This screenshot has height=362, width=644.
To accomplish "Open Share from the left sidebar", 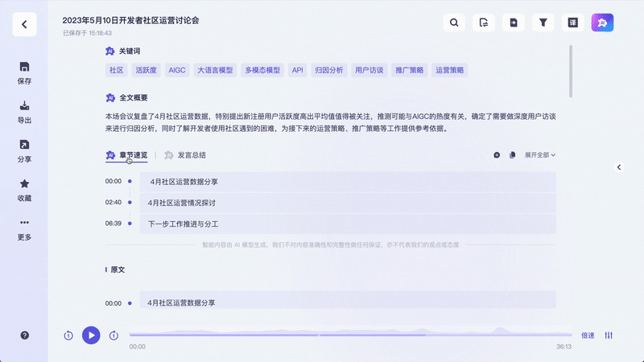I will click(24, 150).
